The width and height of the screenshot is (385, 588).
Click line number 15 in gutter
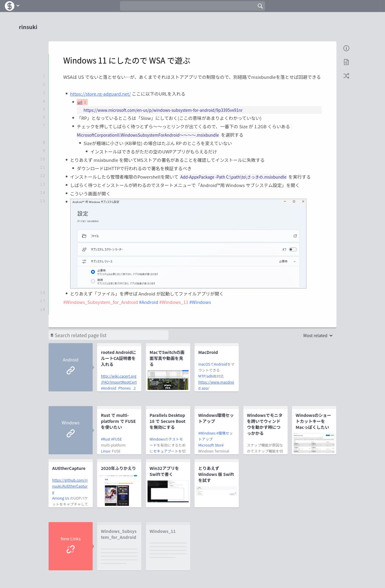click(43, 201)
